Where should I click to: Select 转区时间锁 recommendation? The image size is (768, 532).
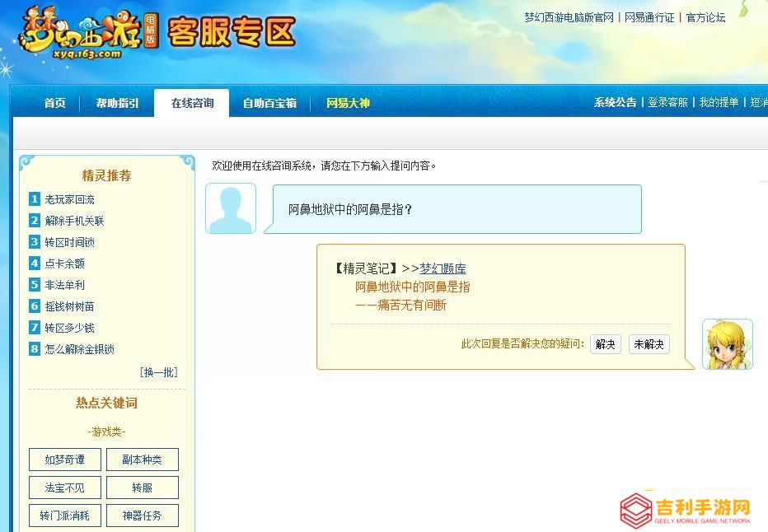point(69,242)
